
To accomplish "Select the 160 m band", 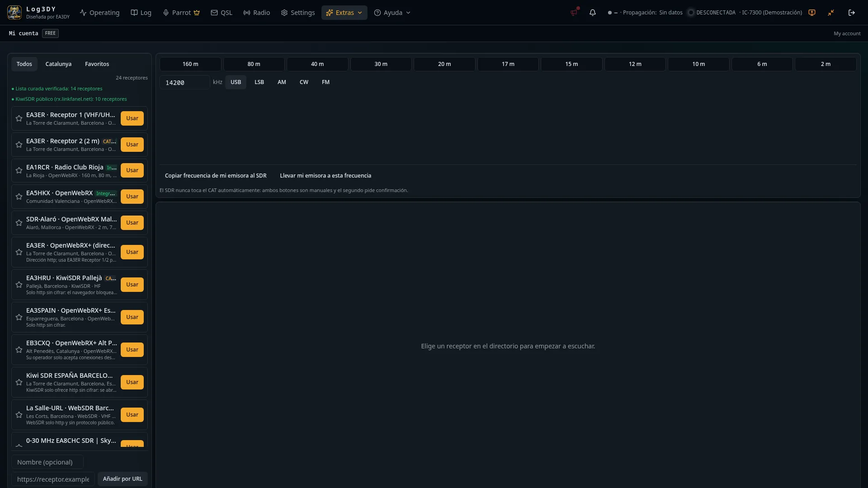I will [190, 64].
